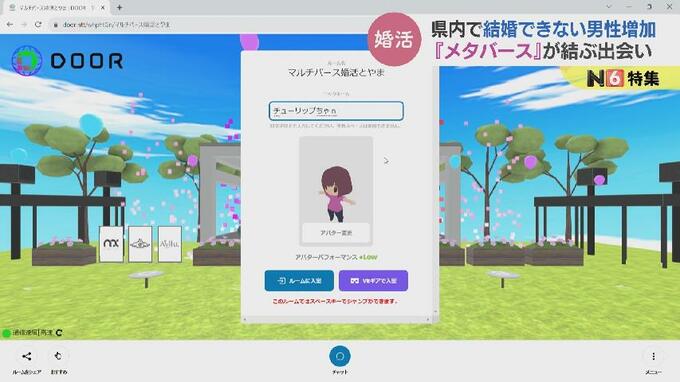680x382 pixels.
Task: Click the おすすめ icon in bottom bar
Action: pyautogui.click(x=58, y=356)
